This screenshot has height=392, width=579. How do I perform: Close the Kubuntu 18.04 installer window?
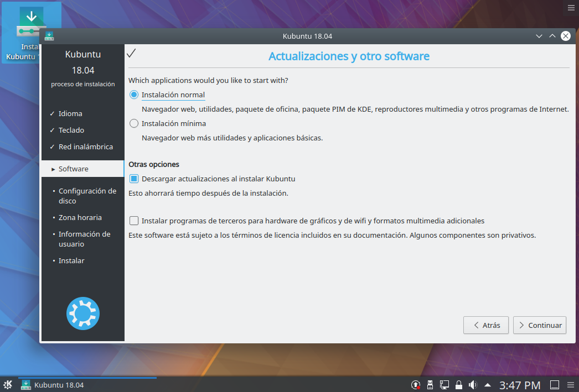pyautogui.click(x=566, y=36)
